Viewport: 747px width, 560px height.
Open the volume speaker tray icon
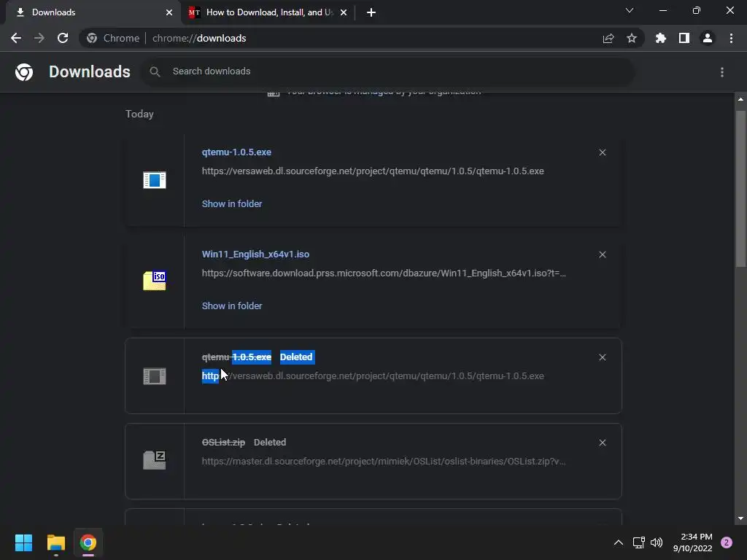pyautogui.click(x=657, y=542)
